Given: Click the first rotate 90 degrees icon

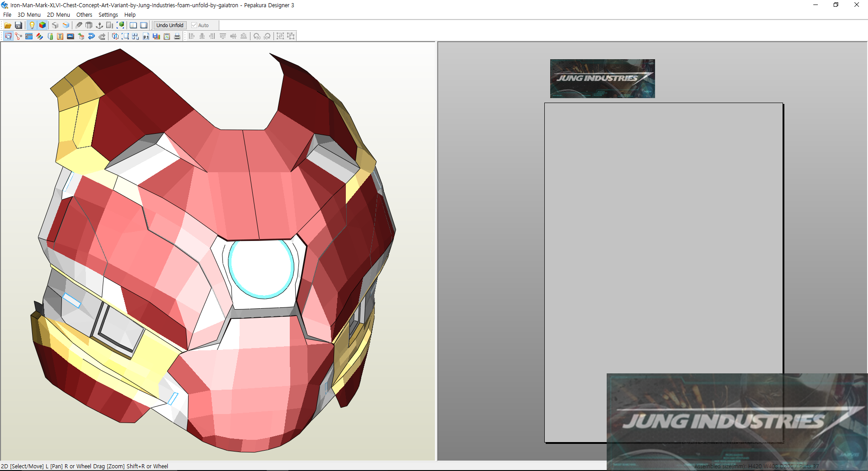Looking at the screenshot, I should pos(257,36).
